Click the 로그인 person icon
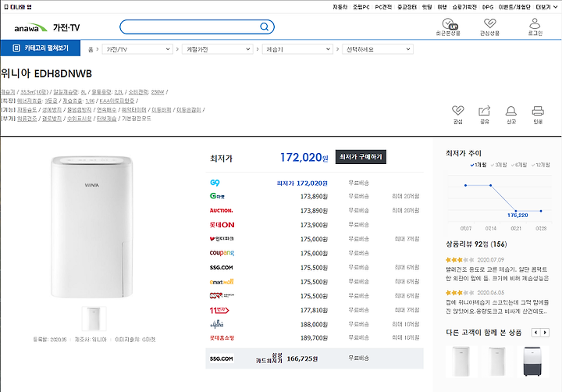Screen dimensions: 562x392 point(535,23)
